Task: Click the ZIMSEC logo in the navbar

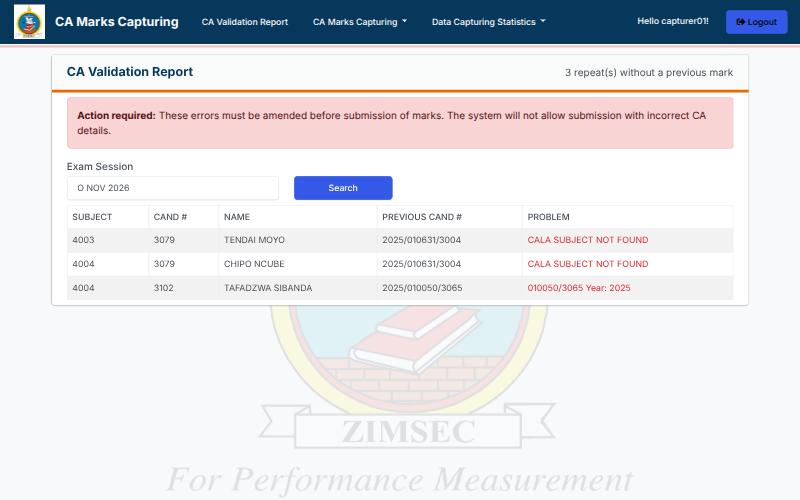Action: coord(29,21)
